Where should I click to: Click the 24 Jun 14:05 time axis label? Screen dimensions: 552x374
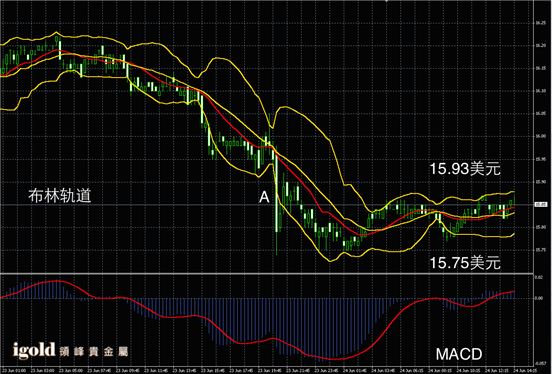pyautogui.click(x=525, y=370)
